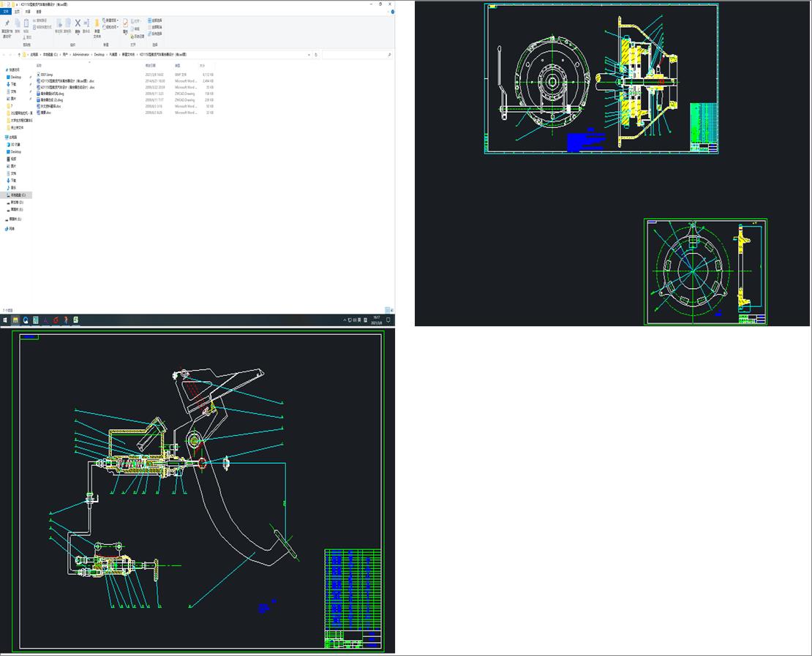The height and width of the screenshot is (656, 812).
Task: Click the Pin to Quick Access icon
Action: coord(7,25)
